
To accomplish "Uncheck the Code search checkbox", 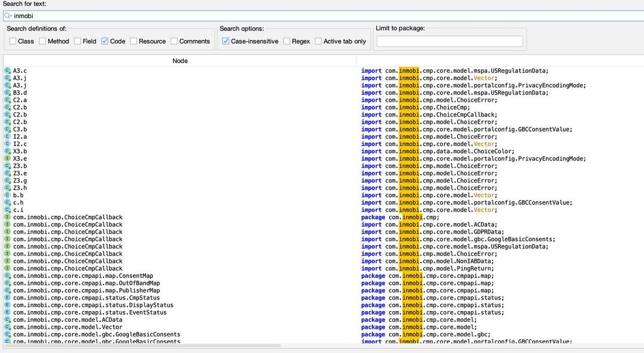I will [105, 41].
